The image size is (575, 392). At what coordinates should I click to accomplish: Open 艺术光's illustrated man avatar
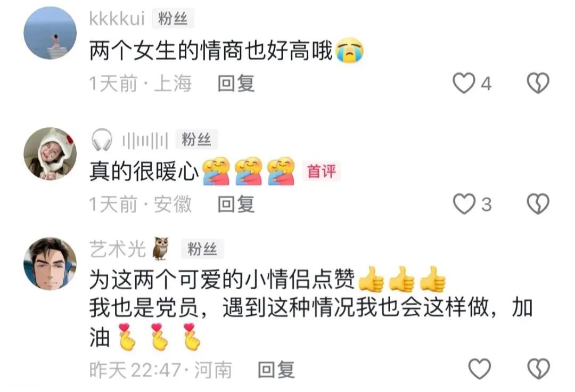[50, 264]
